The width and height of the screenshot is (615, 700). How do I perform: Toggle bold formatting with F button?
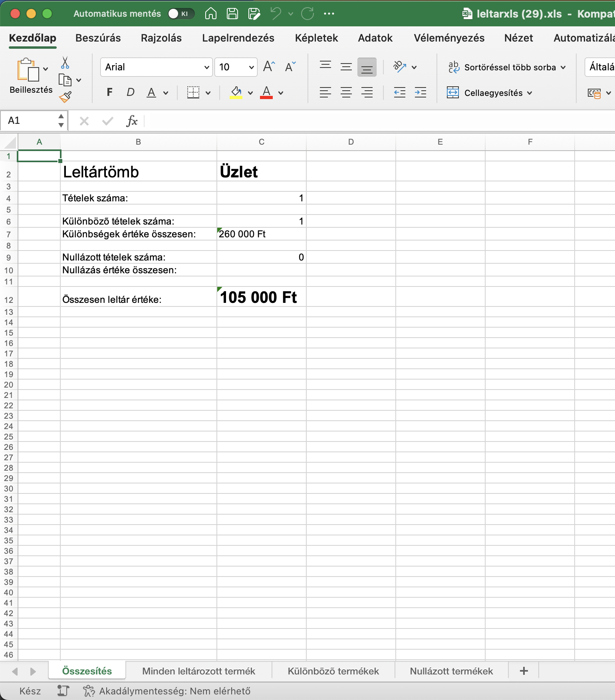[110, 93]
